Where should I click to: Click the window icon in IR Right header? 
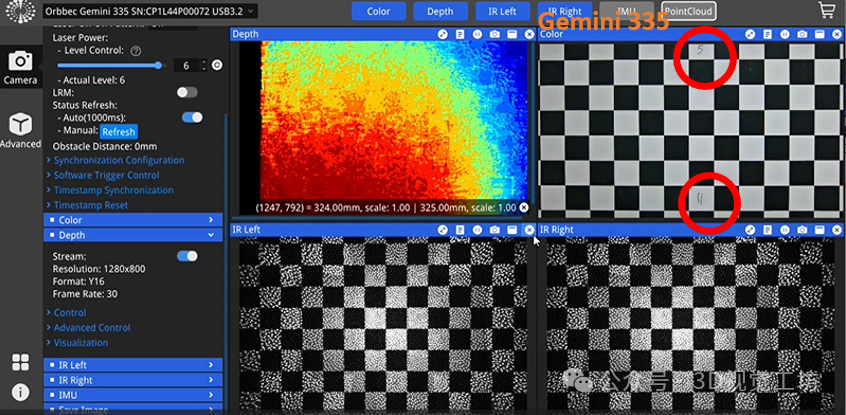point(820,230)
